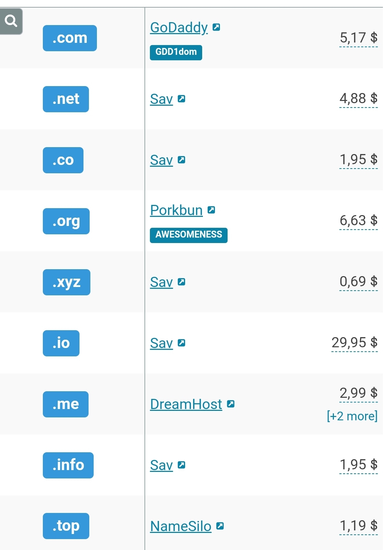Expand the [+2 more] prices link
392x550 pixels.
click(x=352, y=416)
